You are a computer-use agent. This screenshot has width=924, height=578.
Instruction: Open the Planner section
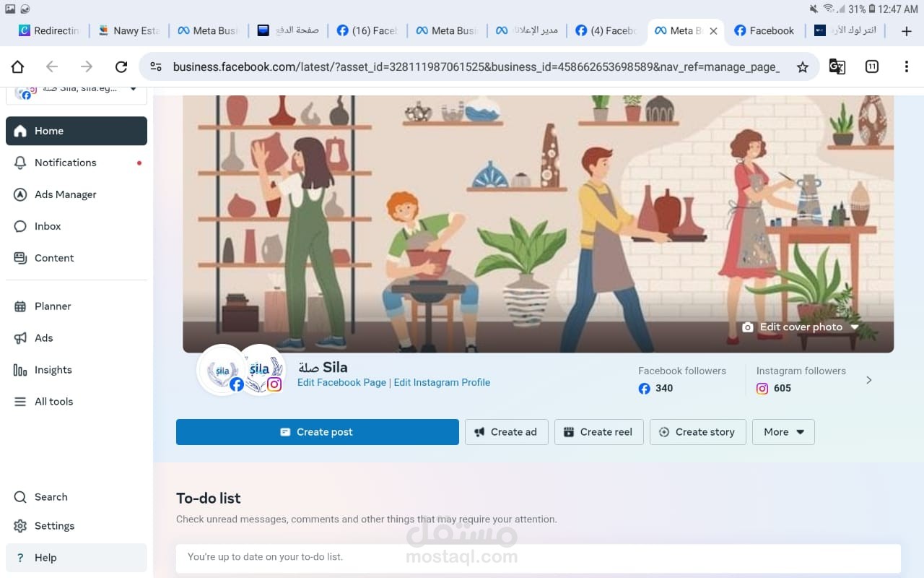[77, 306]
